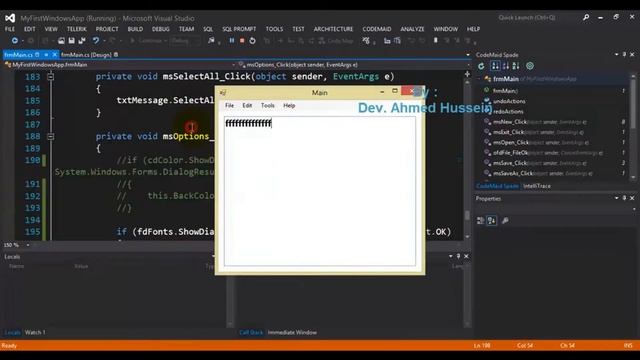This screenshot has height=360, width=640.
Task: Open the FILE menu in Visual Studio
Action: [10, 29]
